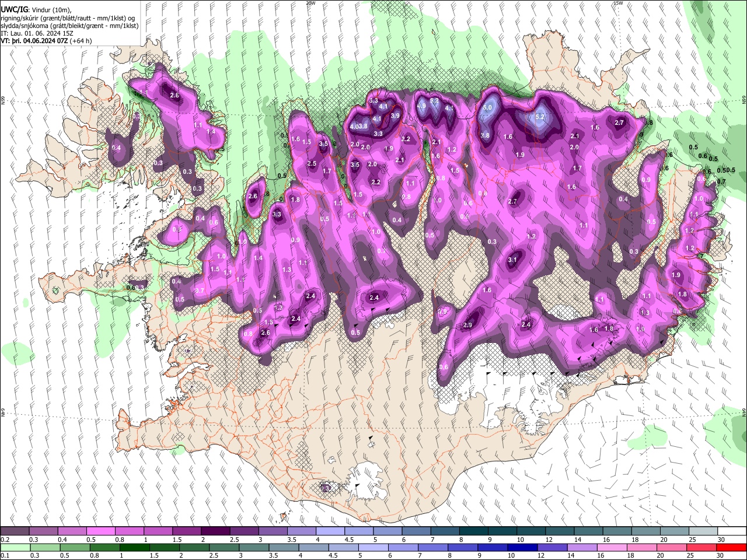Image resolution: width=747 pixels, height=560 pixels.
Task: Click the '0.2' label under the snow legend row
Action: (x=5, y=540)
